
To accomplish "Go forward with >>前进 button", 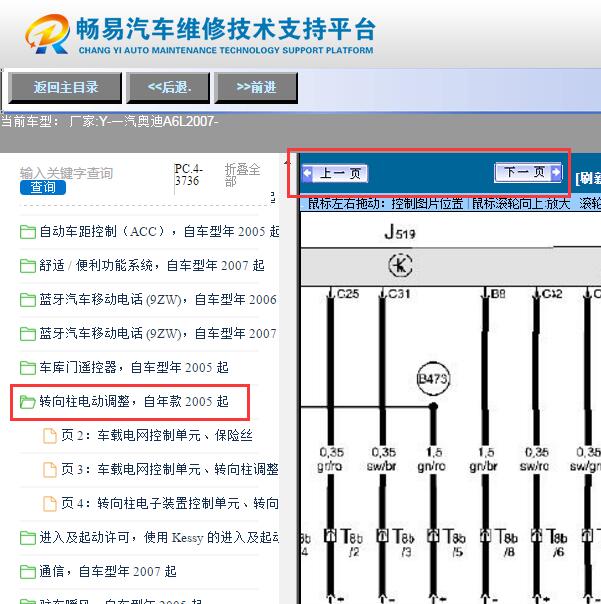I will tap(256, 87).
